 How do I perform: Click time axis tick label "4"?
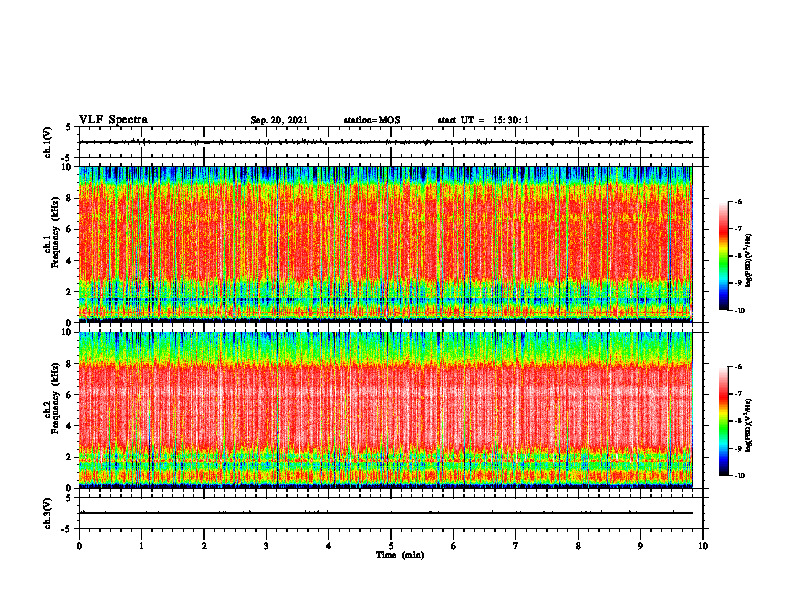click(328, 546)
